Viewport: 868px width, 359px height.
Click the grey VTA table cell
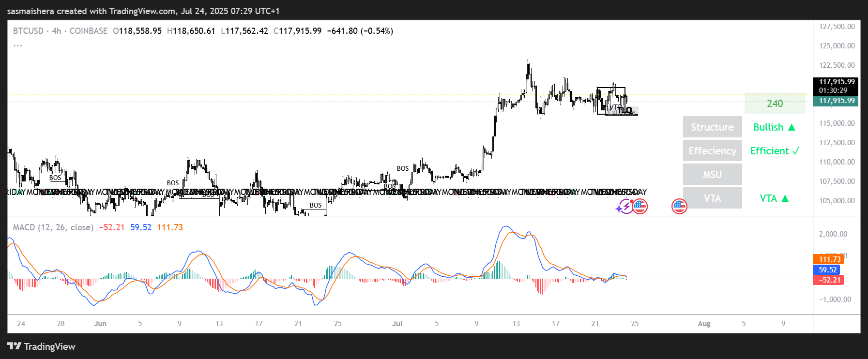tap(712, 198)
